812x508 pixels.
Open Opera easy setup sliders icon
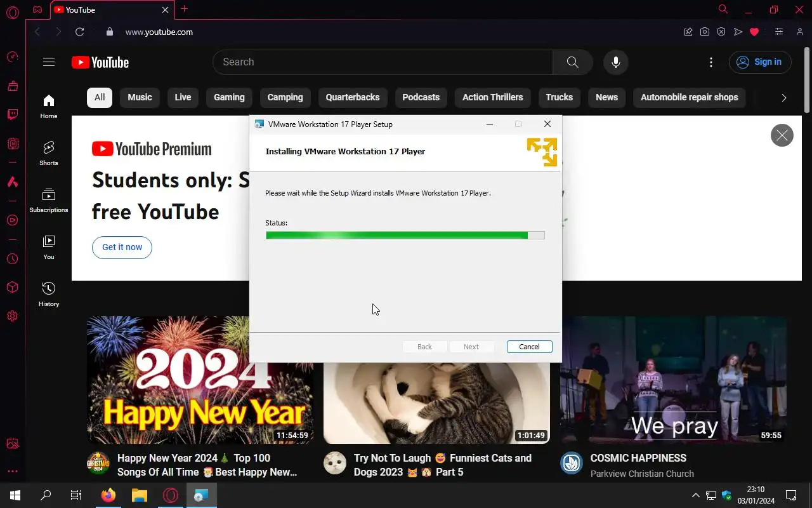point(779,32)
